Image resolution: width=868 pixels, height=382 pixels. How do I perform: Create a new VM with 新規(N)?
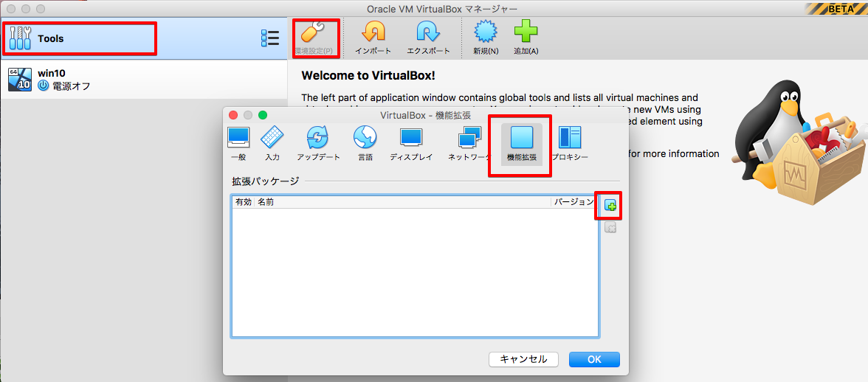[486, 38]
